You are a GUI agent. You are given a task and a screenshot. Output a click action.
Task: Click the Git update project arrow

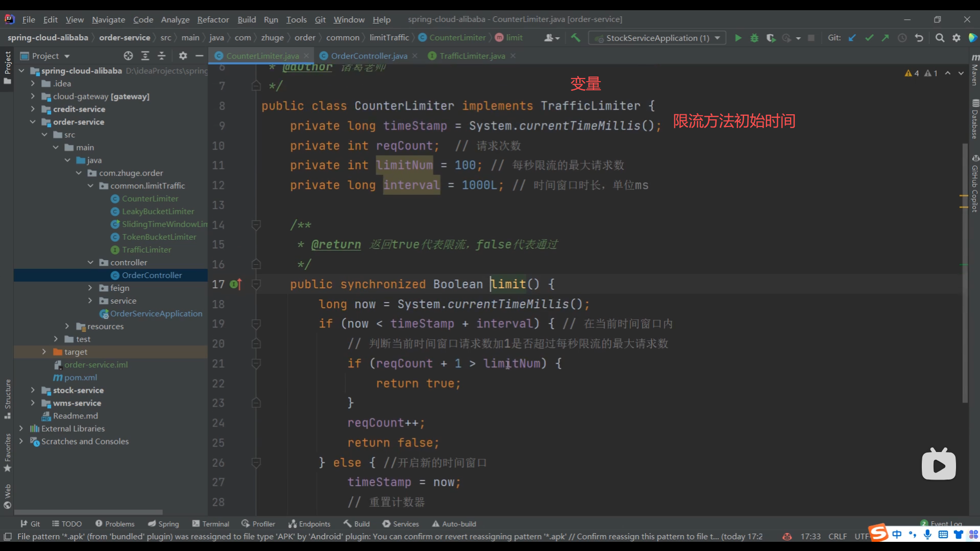[x=852, y=38]
